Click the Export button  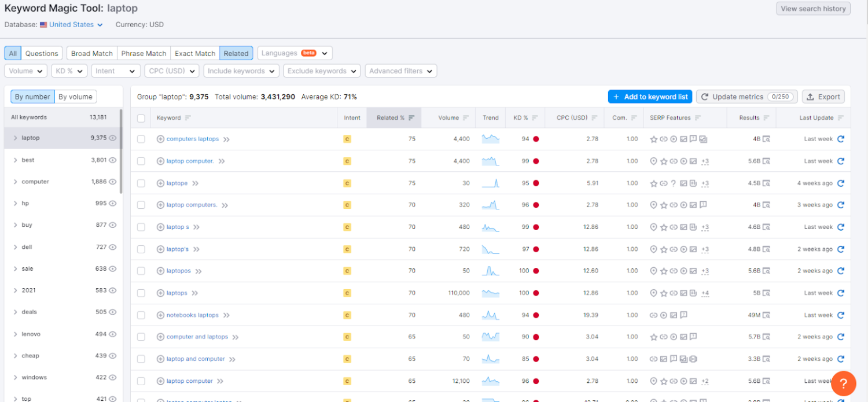pyautogui.click(x=823, y=97)
